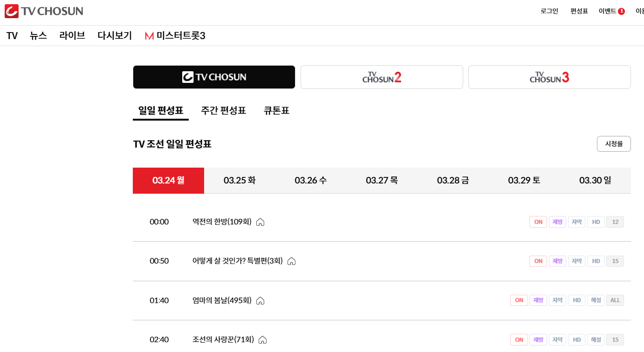Switch to the TV CHOSUN2 channel
Screen dimensions: 644x352
pyautogui.click(x=381, y=77)
